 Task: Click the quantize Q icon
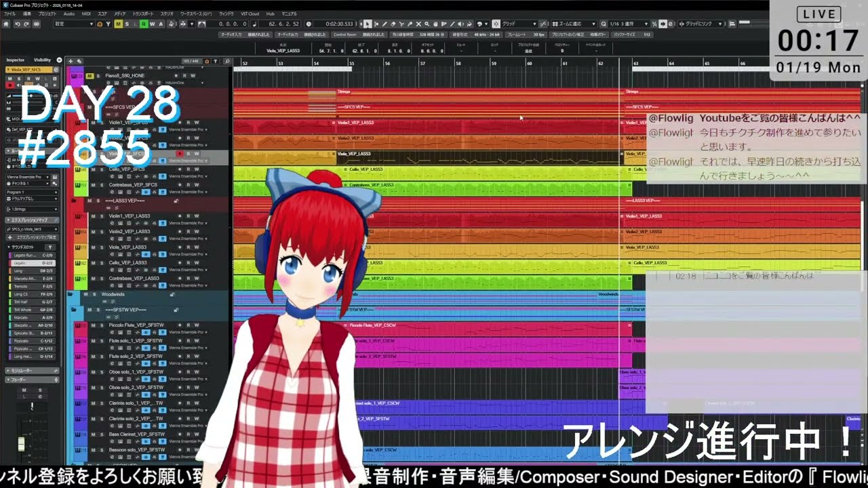pyautogui.click(x=604, y=24)
